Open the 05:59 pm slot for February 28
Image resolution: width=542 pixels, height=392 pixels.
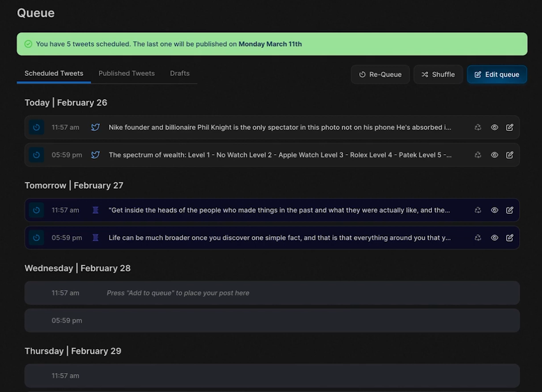[272, 320]
